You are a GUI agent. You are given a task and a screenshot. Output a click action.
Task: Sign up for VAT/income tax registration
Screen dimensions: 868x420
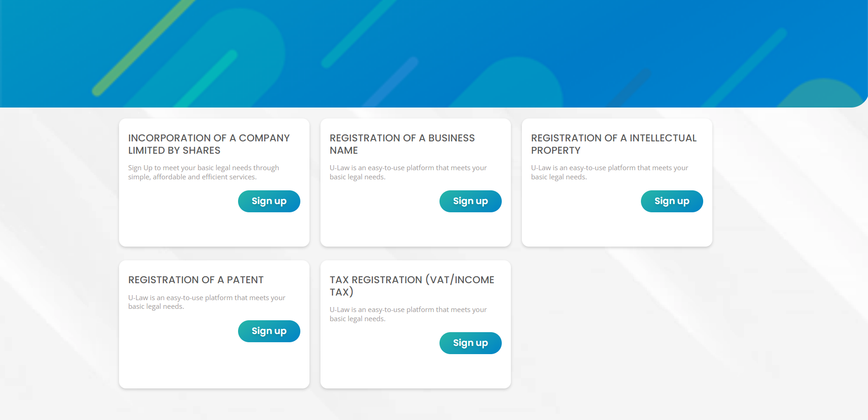click(x=470, y=343)
